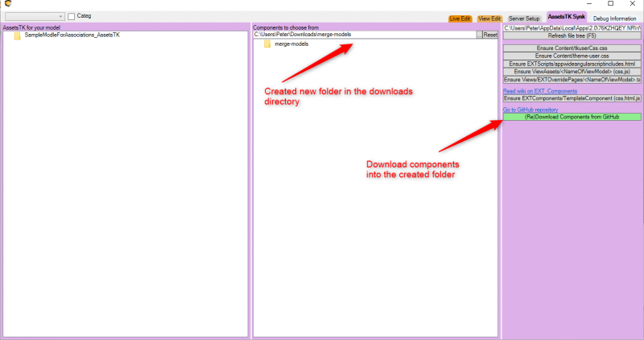Click Ensure Content/theme-user.css button
The height and width of the screenshot is (340, 644).
572,56
